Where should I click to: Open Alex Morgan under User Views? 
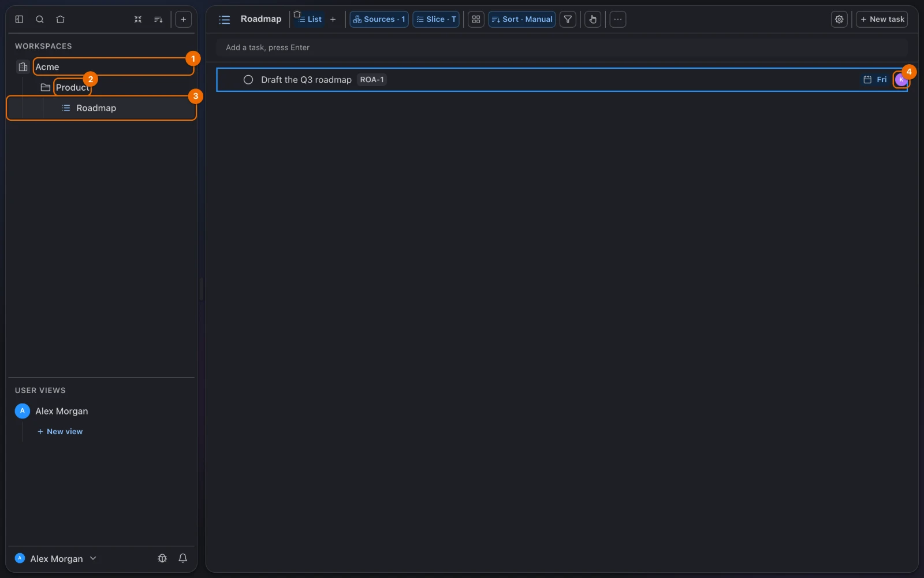(62, 411)
